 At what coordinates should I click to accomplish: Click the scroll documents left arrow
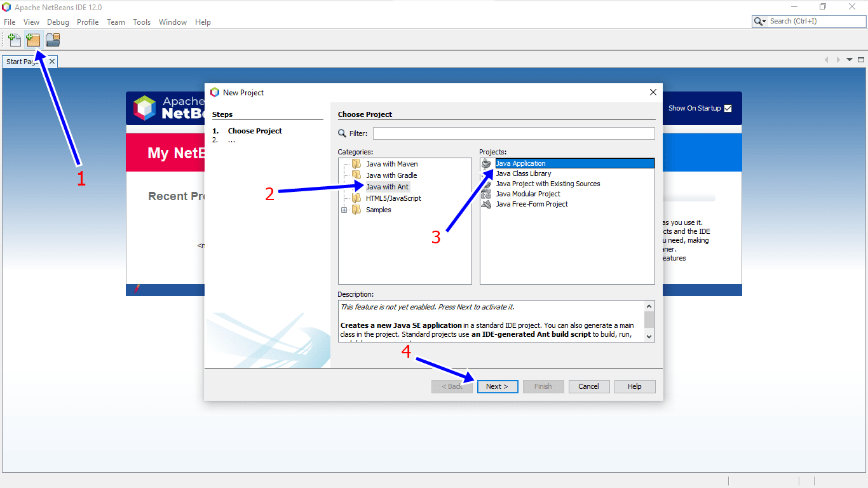click(x=827, y=59)
